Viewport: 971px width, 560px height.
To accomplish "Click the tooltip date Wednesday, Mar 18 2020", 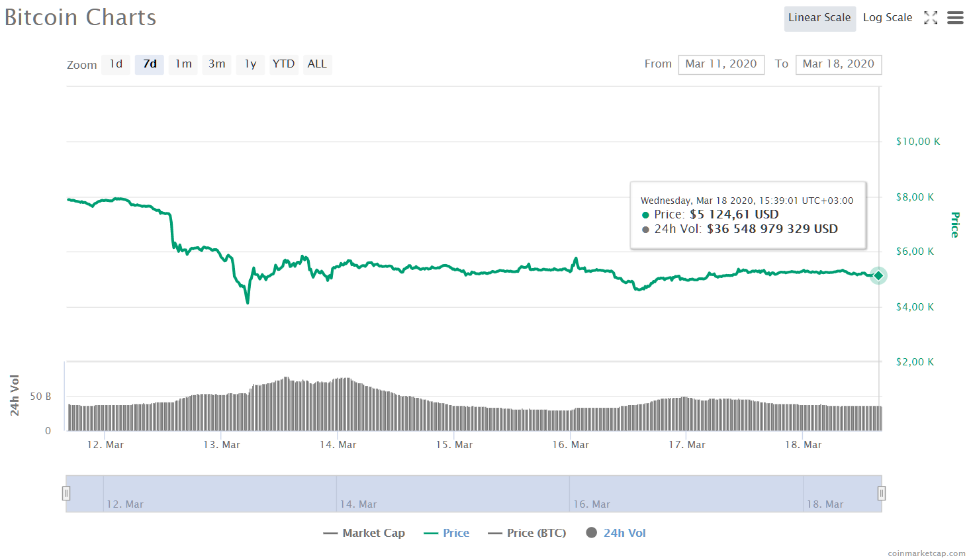I will [x=698, y=201].
